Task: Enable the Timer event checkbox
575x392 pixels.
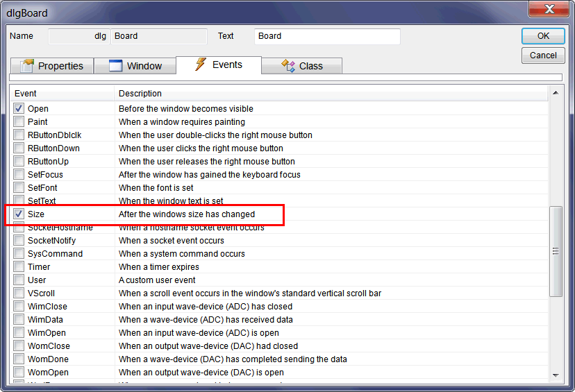Action: click(x=19, y=266)
